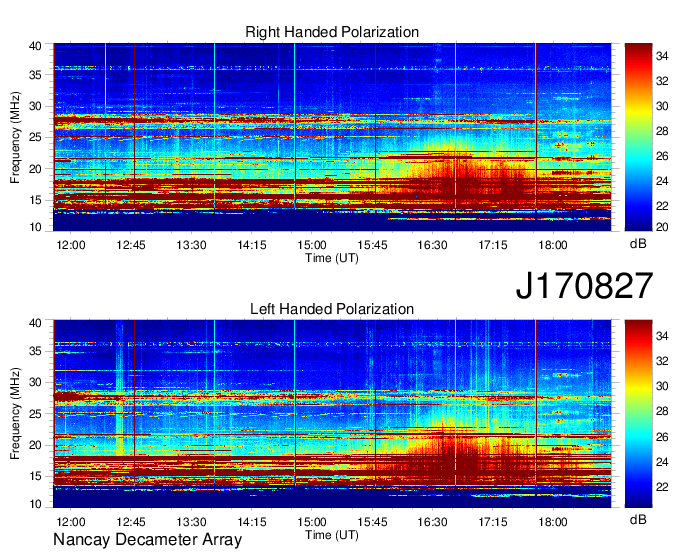Click the 15:45 tick on top plot

point(372,245)
